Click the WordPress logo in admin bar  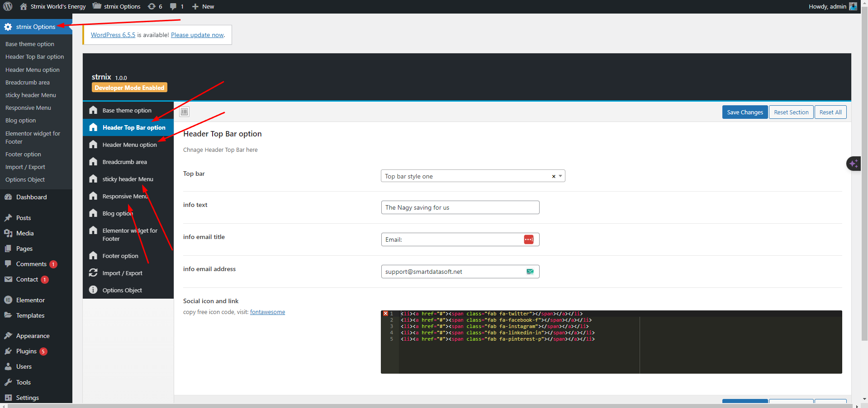pos(8,6)
